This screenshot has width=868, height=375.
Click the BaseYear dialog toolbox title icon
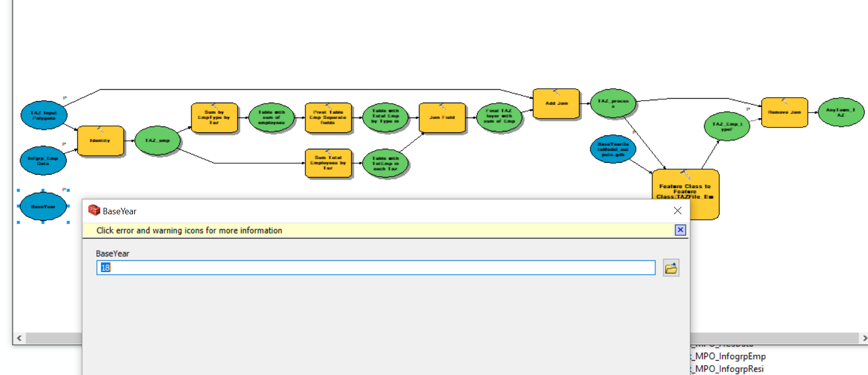point(94,210)
